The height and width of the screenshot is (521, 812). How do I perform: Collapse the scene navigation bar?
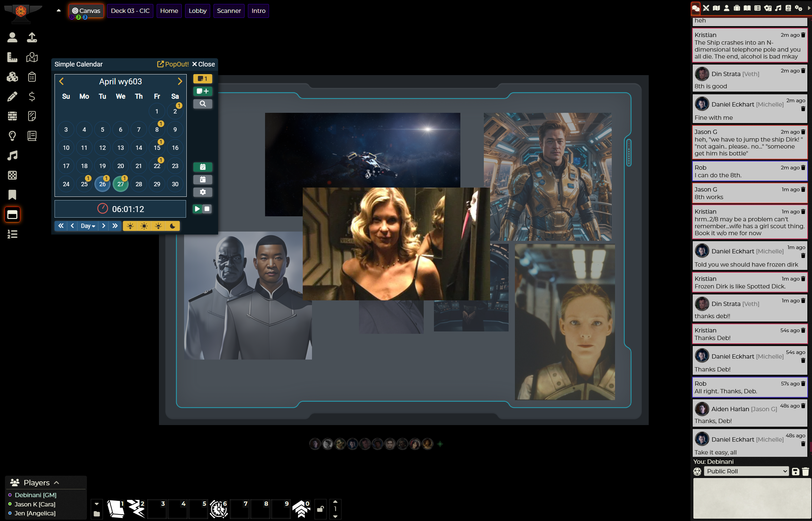pyautogui.click(x=58, y=11)
